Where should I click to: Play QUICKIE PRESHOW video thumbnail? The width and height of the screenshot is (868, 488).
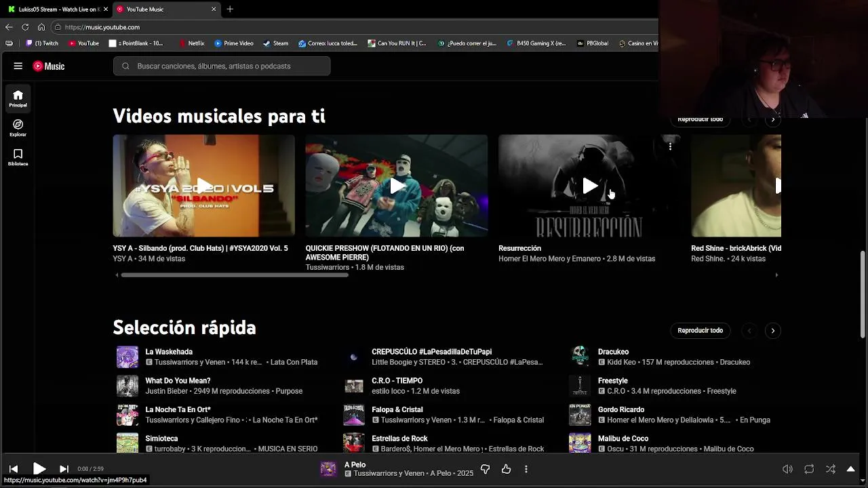(x=396, y=186)
